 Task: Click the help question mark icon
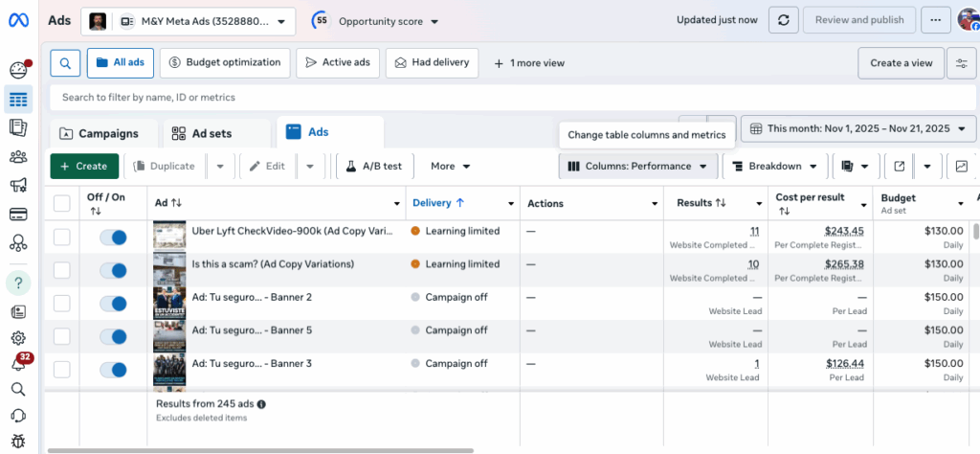(x=17, y=283)
